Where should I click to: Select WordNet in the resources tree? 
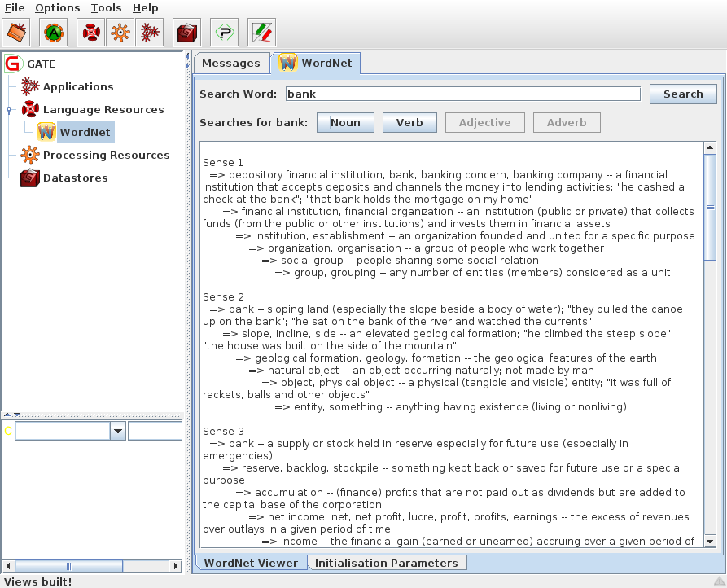point(85,132)
